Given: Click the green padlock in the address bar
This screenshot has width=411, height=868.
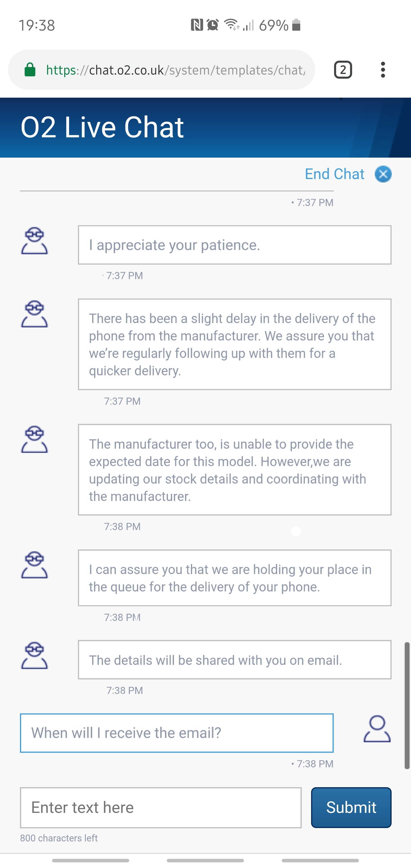Looking at the screenshot, I should (x=30, y=70).
